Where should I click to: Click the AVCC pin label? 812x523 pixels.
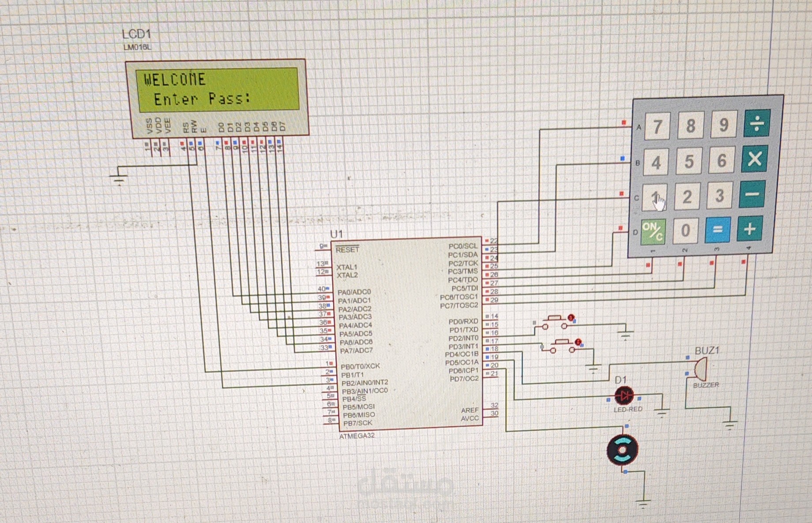click(x=470, y=418)
